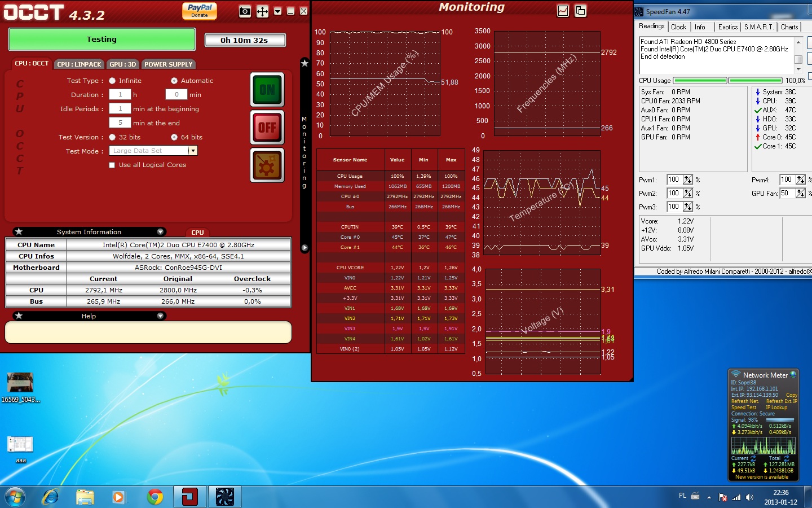
Task: Stop the test with the red OFF button
Action: [267, 127]
